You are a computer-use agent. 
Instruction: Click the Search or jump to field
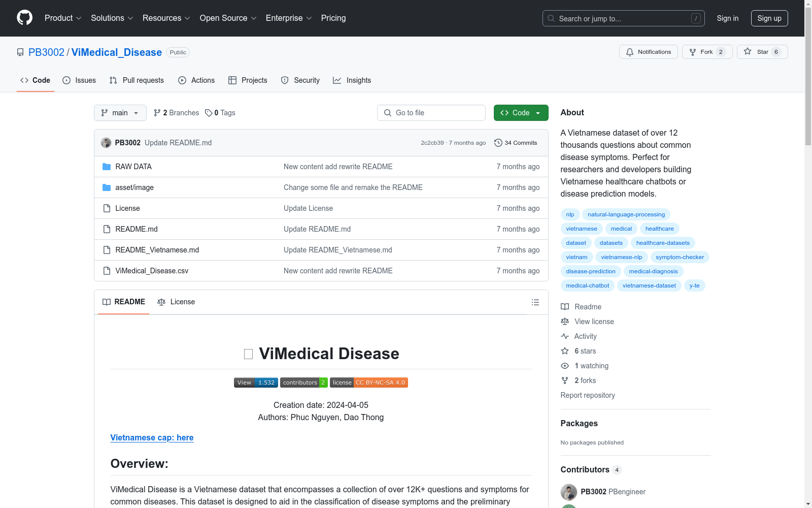point(624,18)
